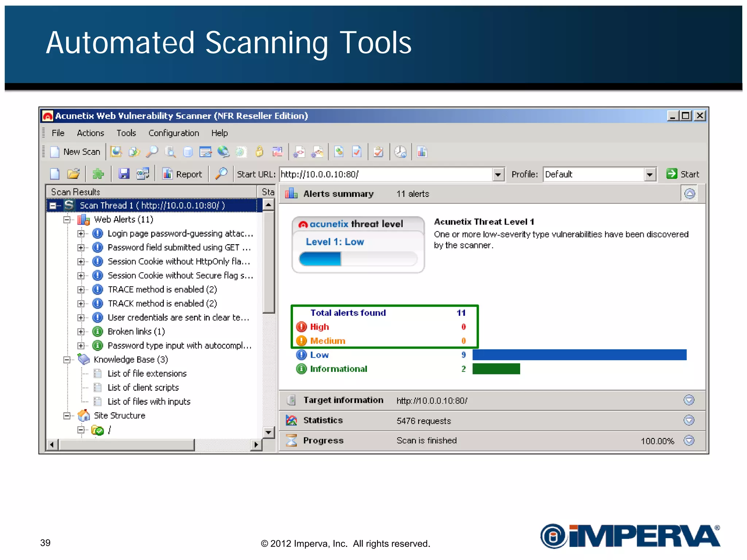Expand the Statistics panel arrow
Image resolution: width=747 pixels, height=560 pixels.
point(689,420)
